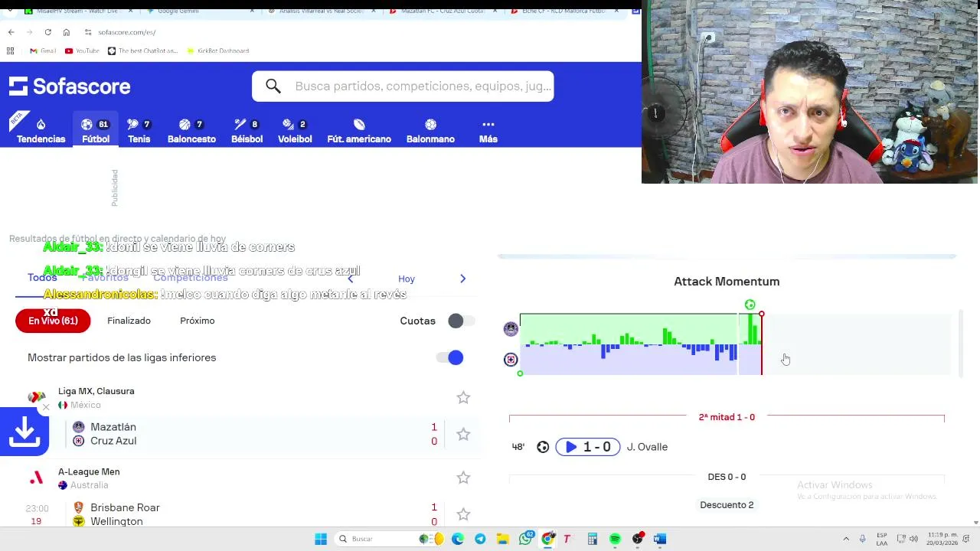Select the Baloncesto sport category
The width and height of the screenshot is (980, 551).
[x=191, y=131]
